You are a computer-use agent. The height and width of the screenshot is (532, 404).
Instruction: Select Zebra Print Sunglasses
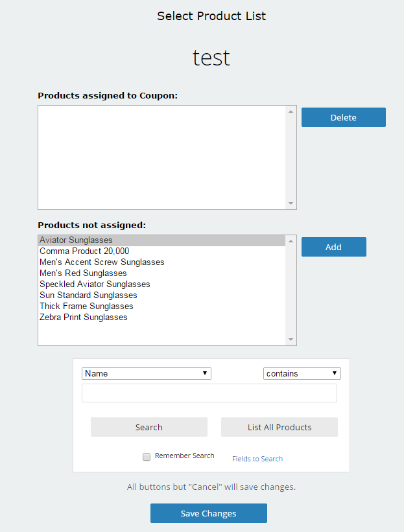(162, 318)
